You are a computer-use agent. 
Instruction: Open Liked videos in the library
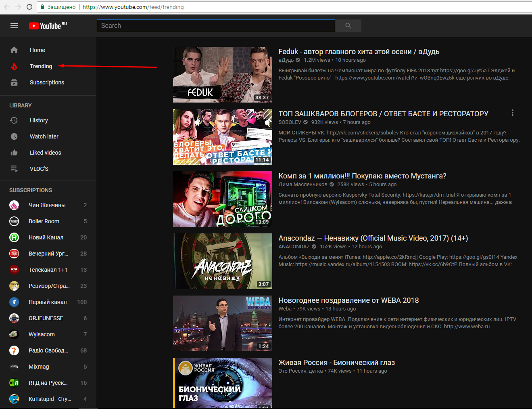click(48, 153)
